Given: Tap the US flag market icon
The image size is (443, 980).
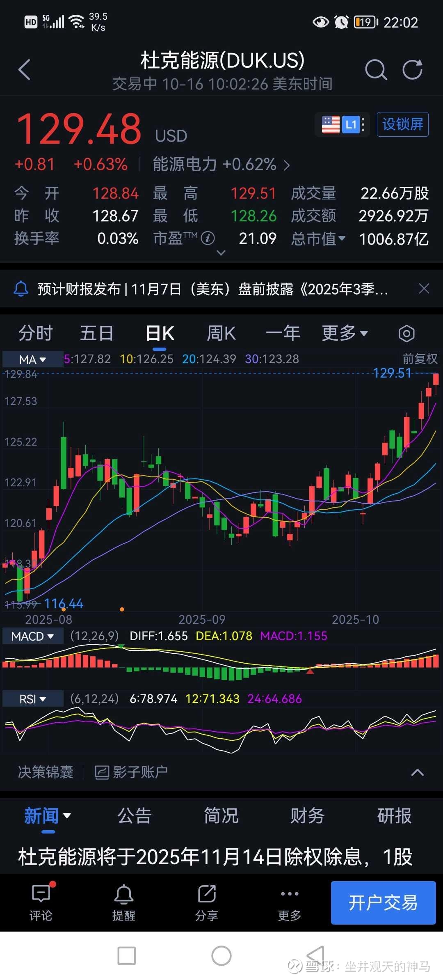Looking at the screenshot, I should 331,124.
